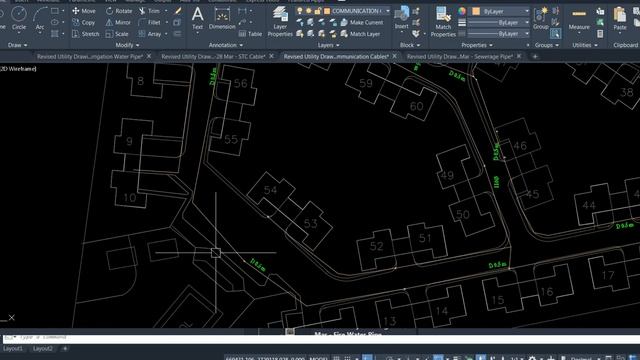Add a new layout tab
This screenshot has height=360, width=640.
coord(65,349)
